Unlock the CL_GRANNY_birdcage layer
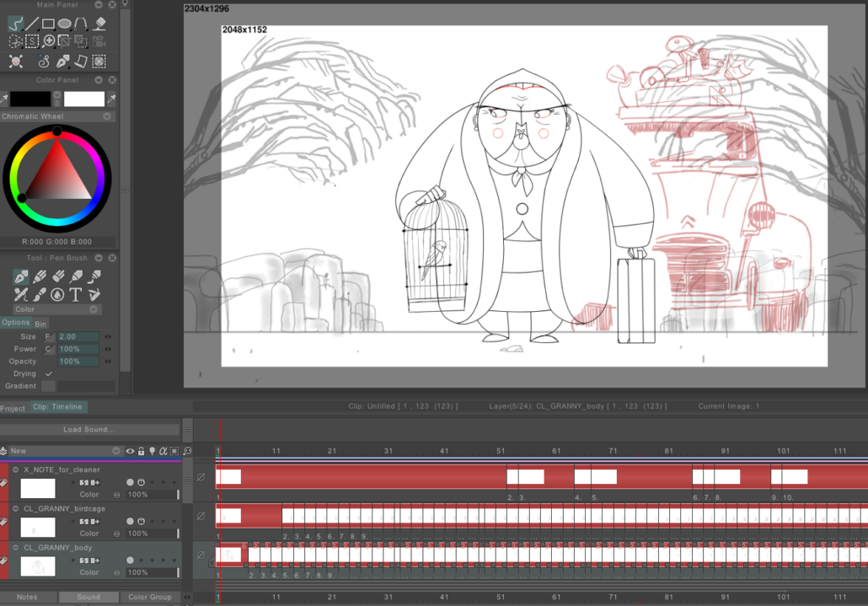The width and height of the screenshot is (868, 606). click(x=142, y=522)
